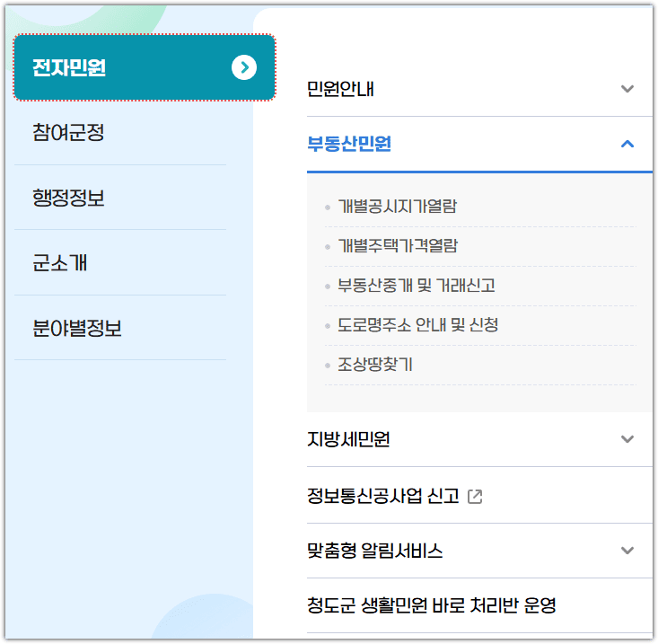Screen dimensions: 658x644
Task: Click the 맞춤형 알림서비스 heading
Action: point(374,550)
